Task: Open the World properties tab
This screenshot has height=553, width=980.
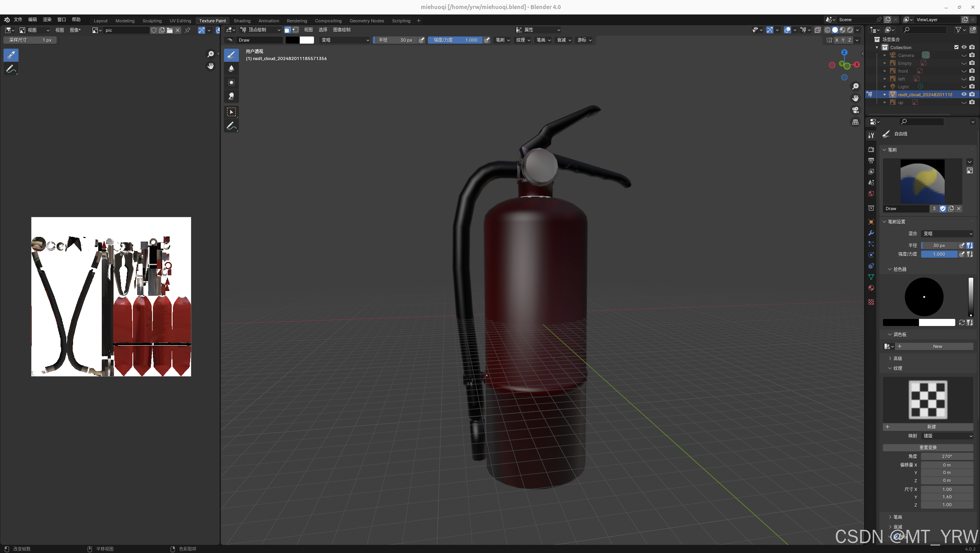Action: [x=871, y=194]
